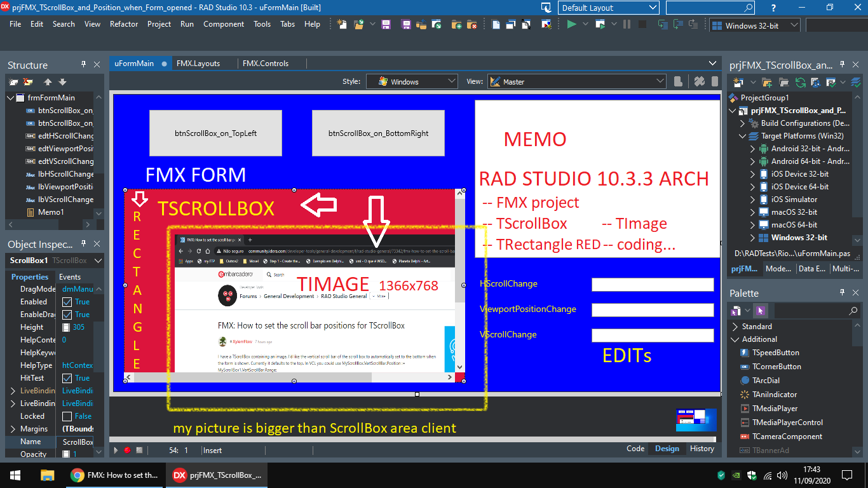This screenshot has width=868, height=488.
Task: Toggle the HitTest property checkbox
Action: pos(67,378)
